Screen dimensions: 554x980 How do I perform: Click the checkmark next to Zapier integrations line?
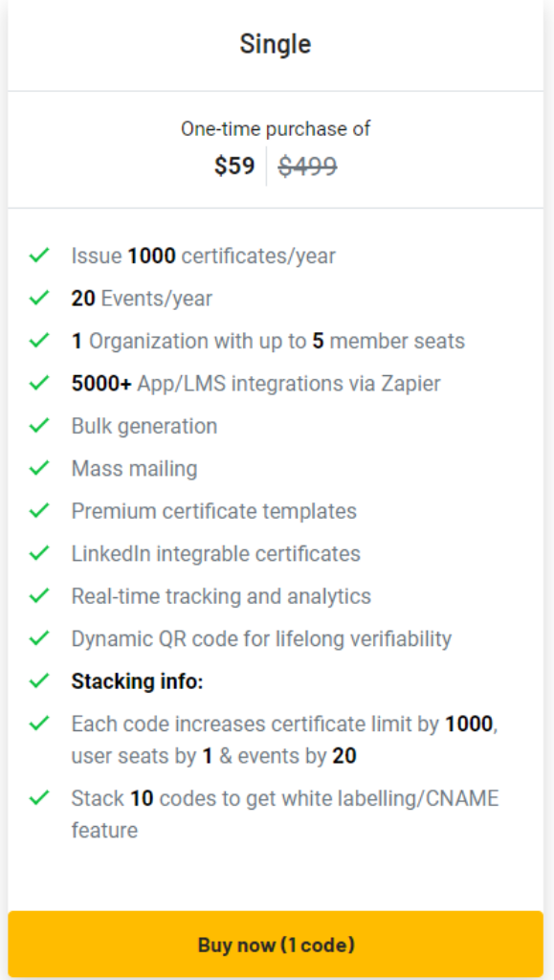coord(38,383)
